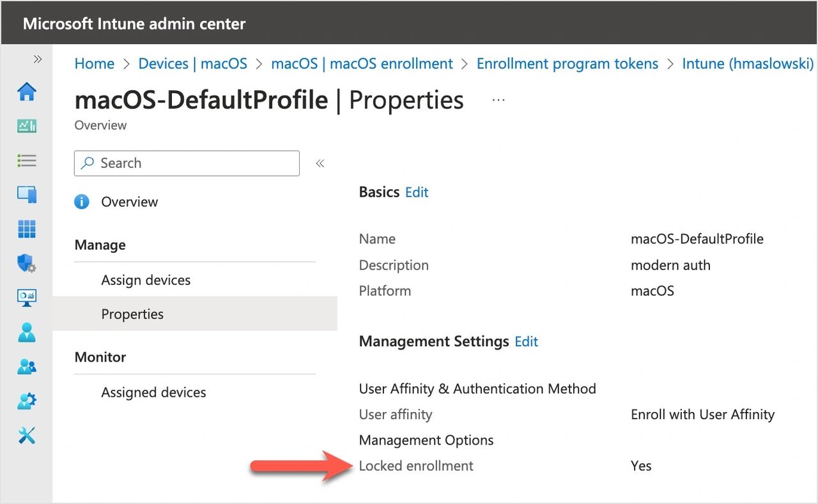This screenshot has height=504, width=818.
Task: Open All services list icon
Action: pyautogui.click(x=27, y=160)
